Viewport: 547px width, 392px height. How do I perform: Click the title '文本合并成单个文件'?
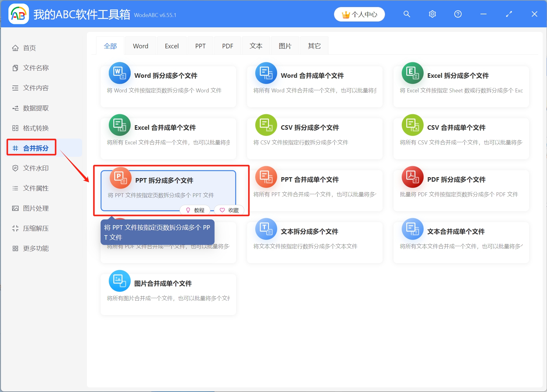coord(456,232)
